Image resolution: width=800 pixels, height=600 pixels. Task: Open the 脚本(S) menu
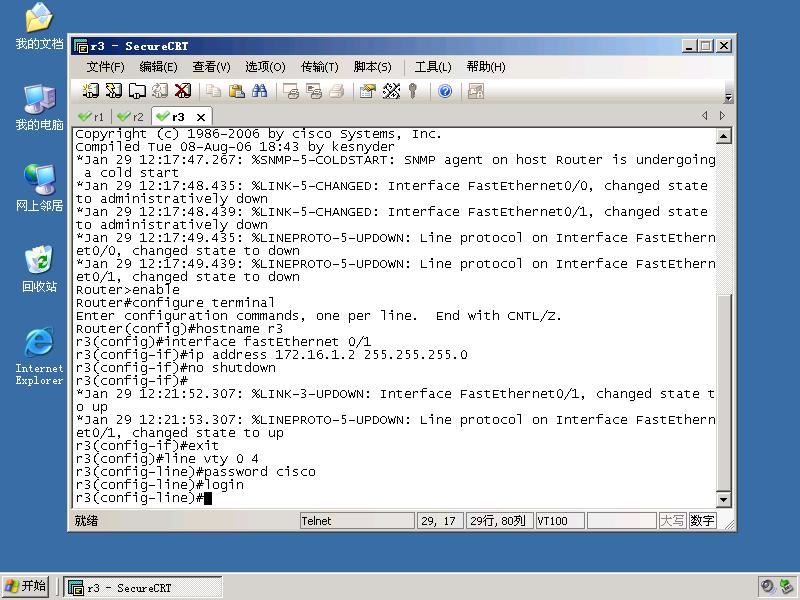(372, 67)
